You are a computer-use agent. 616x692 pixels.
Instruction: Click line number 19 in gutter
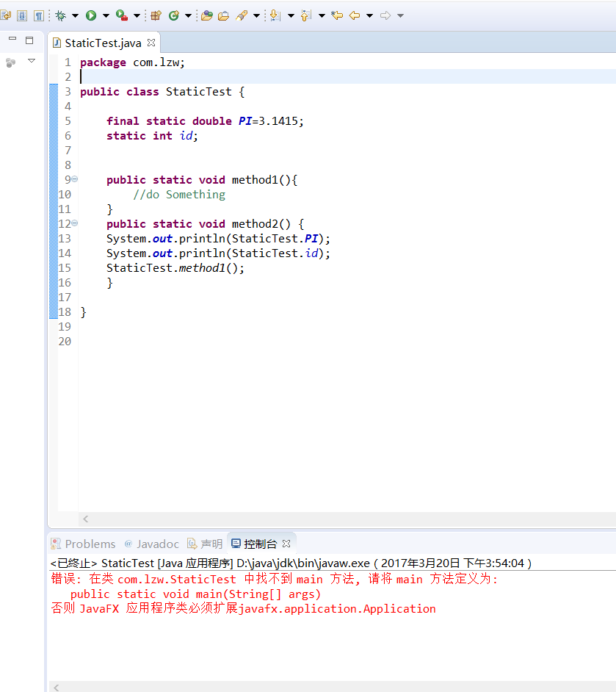[x=65, y=327]
